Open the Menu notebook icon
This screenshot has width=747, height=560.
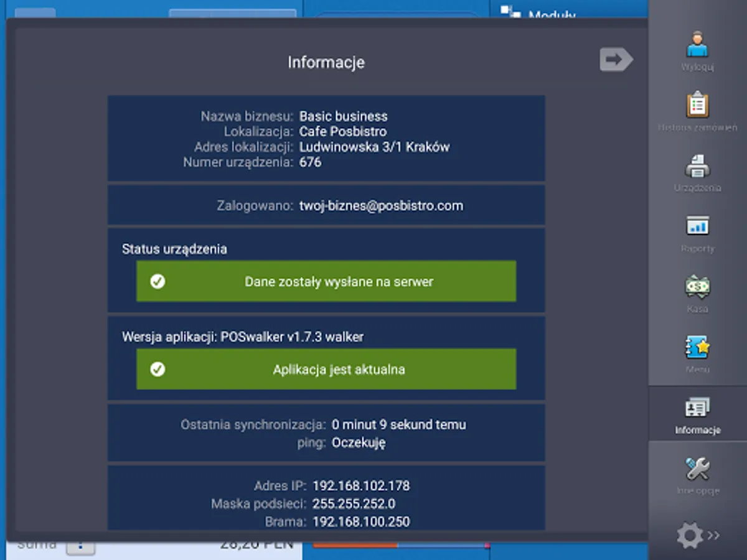click(x=697, y=347)
